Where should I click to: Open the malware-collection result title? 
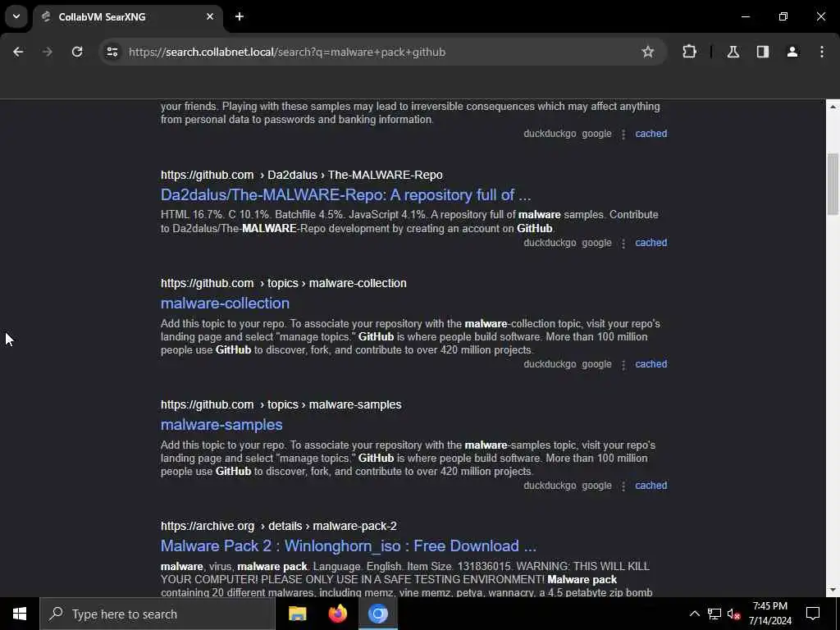225,304
